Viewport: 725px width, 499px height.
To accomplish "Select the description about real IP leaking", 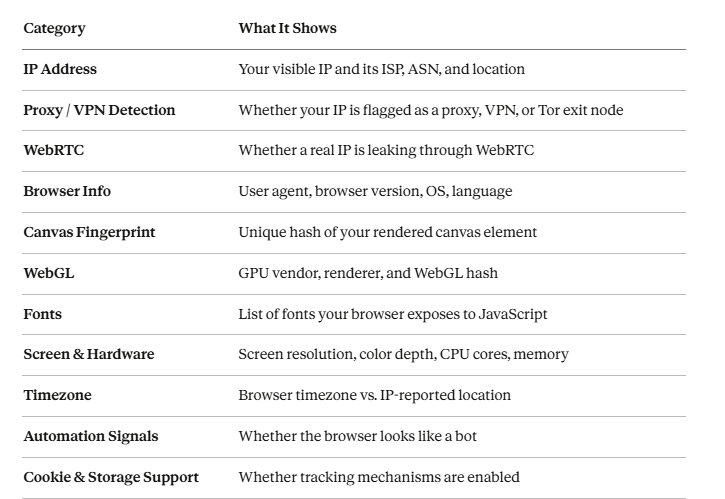I will coord(386,150).
